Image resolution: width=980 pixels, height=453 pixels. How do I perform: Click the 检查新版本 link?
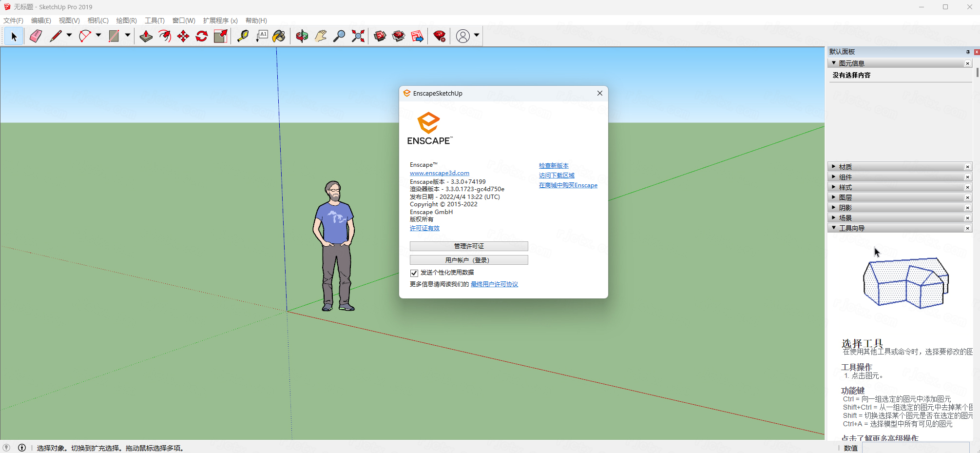coord(554,166)
